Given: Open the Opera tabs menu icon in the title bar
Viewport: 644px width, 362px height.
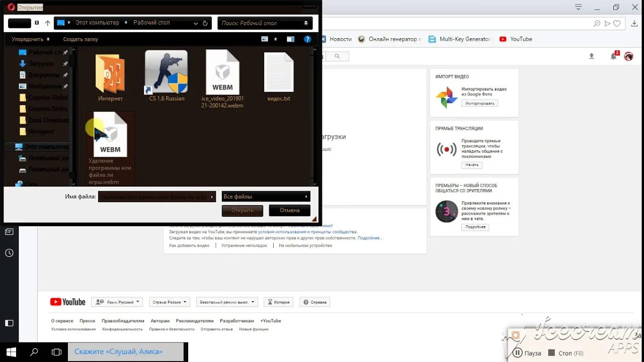Looking at the screenshot, I should coord(579,7).
